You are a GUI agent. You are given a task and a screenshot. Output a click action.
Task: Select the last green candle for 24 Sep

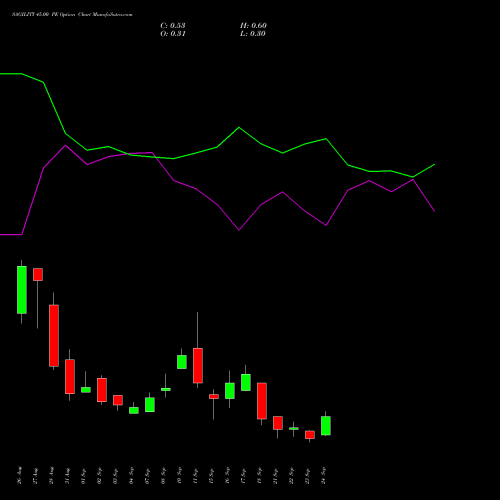(x=326, y=426)
